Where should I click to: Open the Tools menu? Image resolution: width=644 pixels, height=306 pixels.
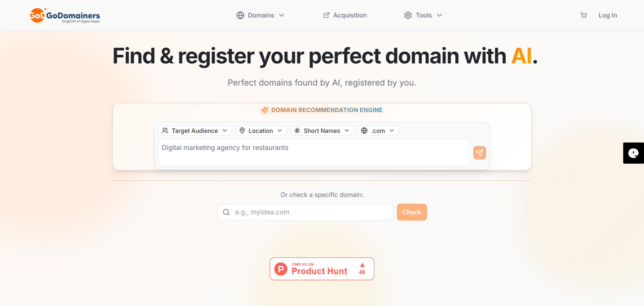click(423, 15)
